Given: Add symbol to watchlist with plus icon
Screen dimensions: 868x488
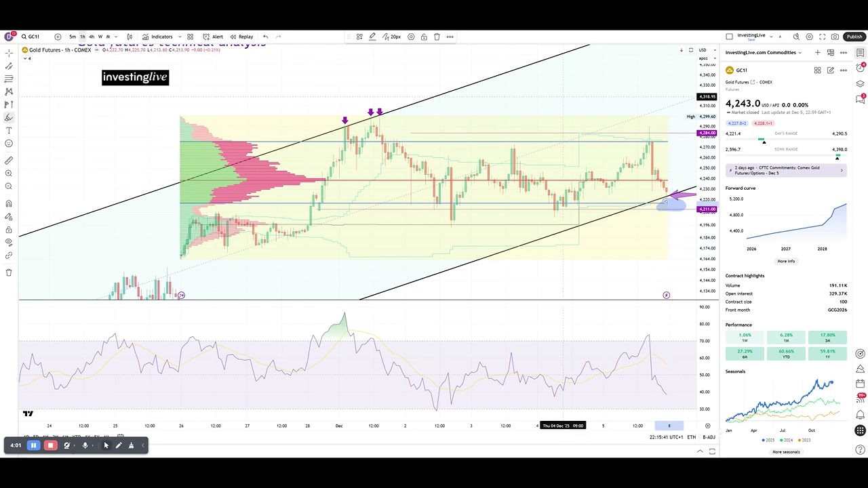Looking at the screenshot, I should 818,52.
